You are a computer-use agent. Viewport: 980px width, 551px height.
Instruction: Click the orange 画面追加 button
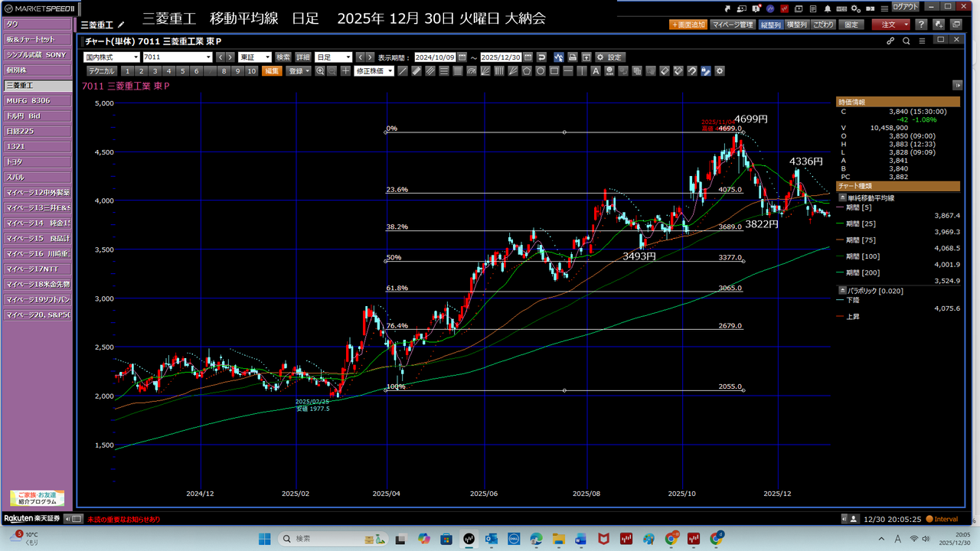click(x=688, y=24)
